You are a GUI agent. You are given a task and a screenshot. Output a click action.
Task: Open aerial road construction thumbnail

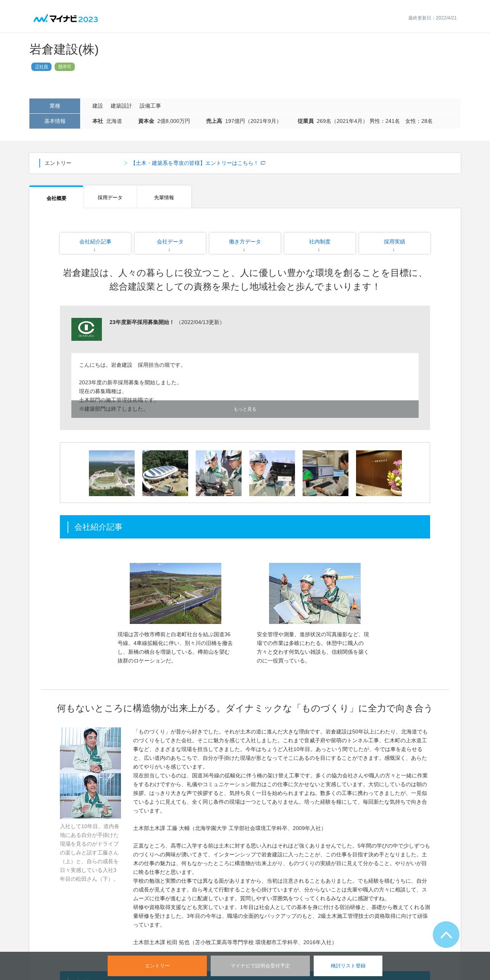pyautogui.click(x=112, y=473)
